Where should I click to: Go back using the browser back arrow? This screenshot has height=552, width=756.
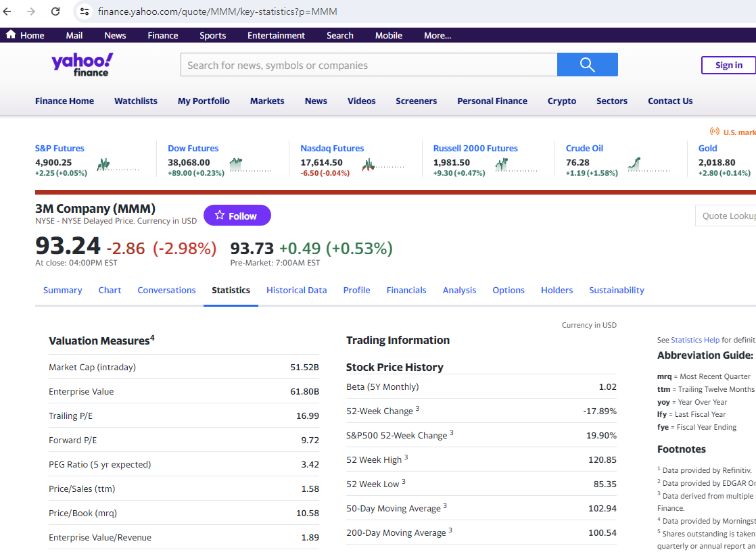[7, 11]
